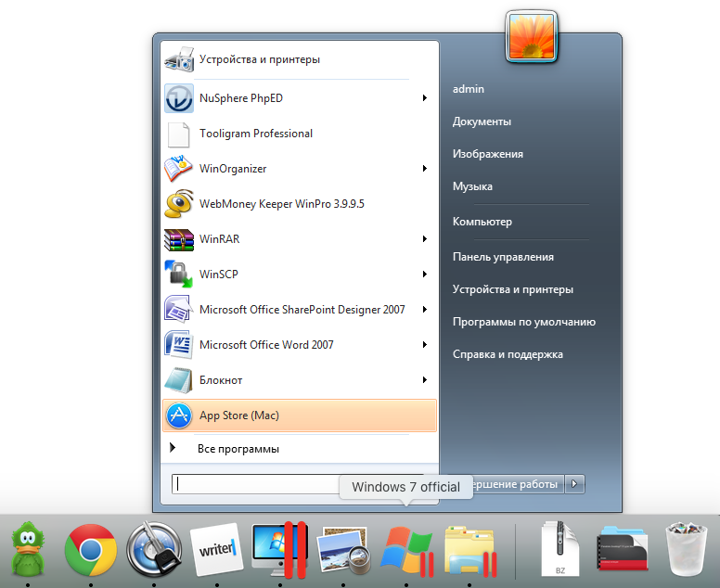Expand Microsoft Office Word 2007 submenu arrow
The image size is (720, 588).
pyautogui.click(x=425, y=345)
